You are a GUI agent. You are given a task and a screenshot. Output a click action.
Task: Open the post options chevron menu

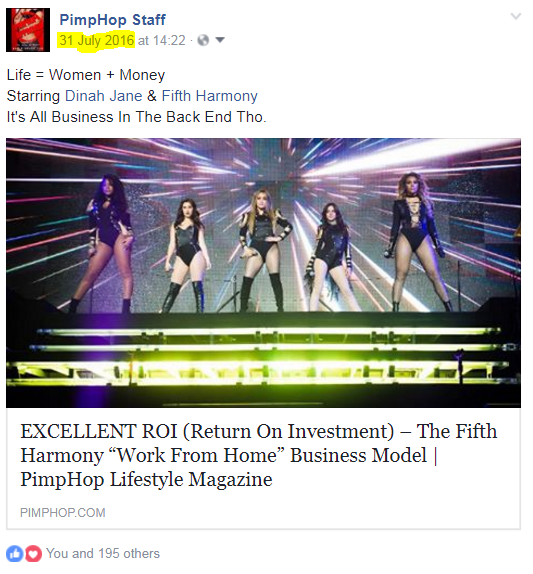[516, 16]
